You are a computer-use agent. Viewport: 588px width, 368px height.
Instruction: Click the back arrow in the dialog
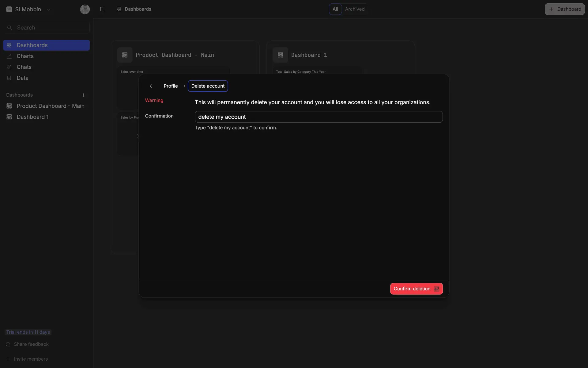[x=151, y=86]
